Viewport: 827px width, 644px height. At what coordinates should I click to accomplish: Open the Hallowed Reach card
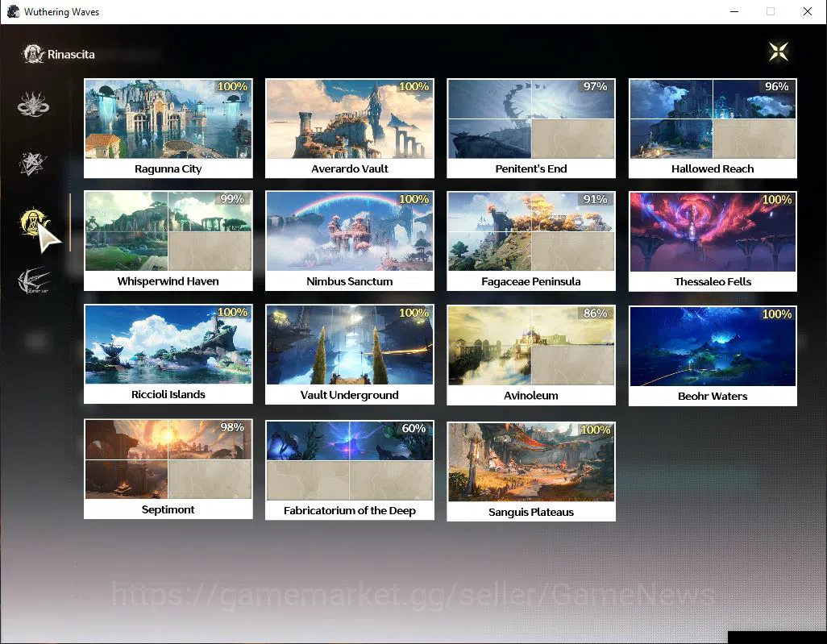(713, 128)
